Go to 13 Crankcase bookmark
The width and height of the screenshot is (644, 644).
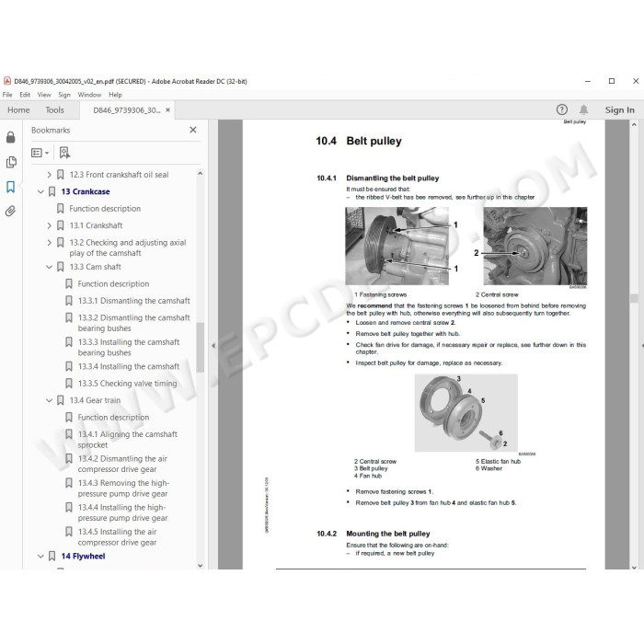pyautogui.click(x=86, y=191)
